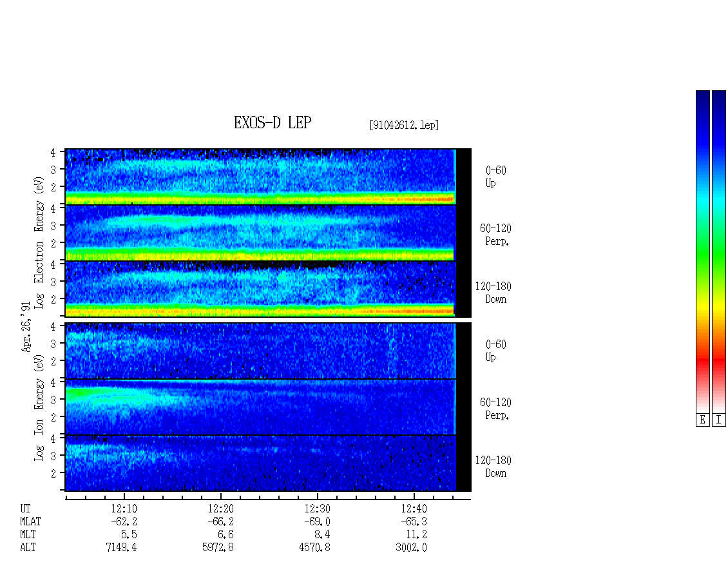728x564 pixels.
Task: Select the MLT value 8.4
Action: click(x=322, y=535)
